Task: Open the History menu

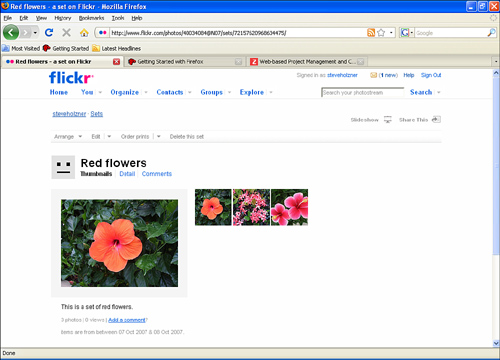Action: [63, 18]
